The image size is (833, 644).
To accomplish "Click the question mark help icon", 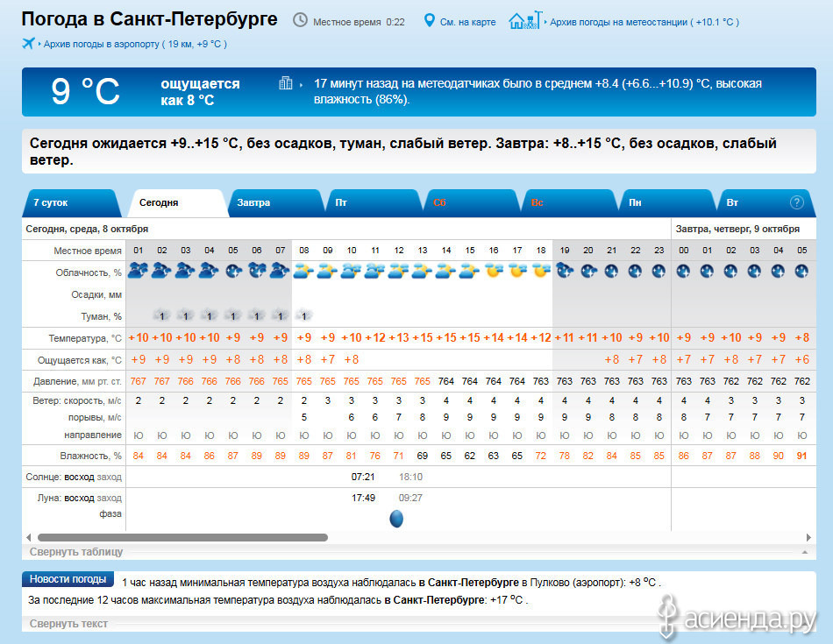I will pos(796,202).
